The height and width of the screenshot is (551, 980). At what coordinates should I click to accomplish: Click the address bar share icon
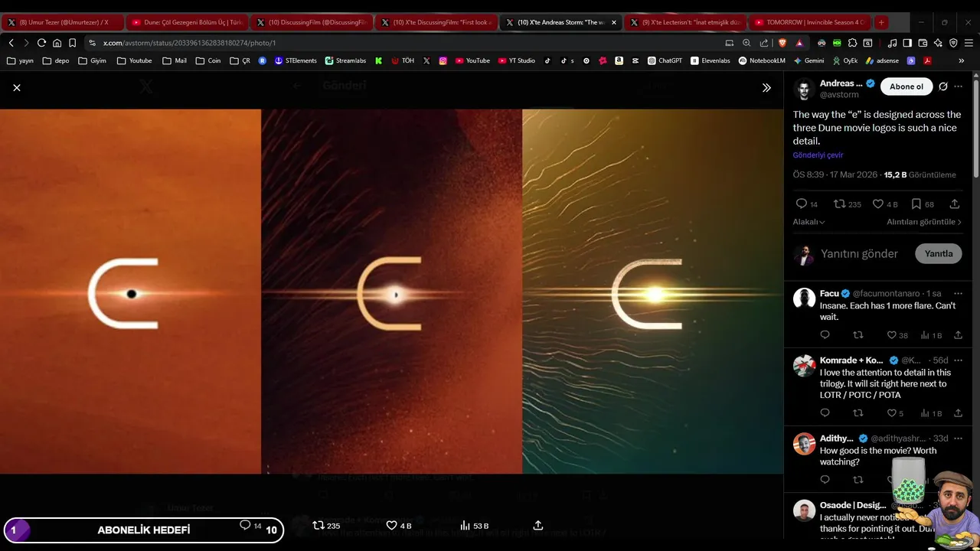[764, 43]
